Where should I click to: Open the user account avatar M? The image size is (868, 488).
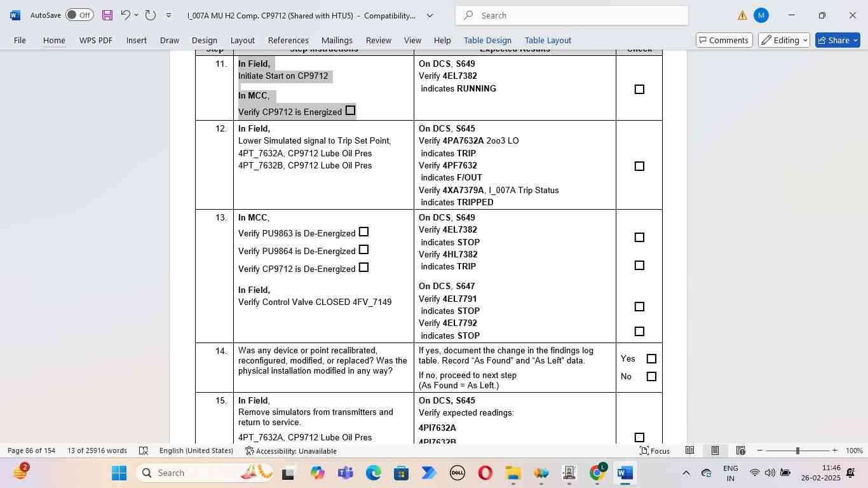(x=761, y=15)
